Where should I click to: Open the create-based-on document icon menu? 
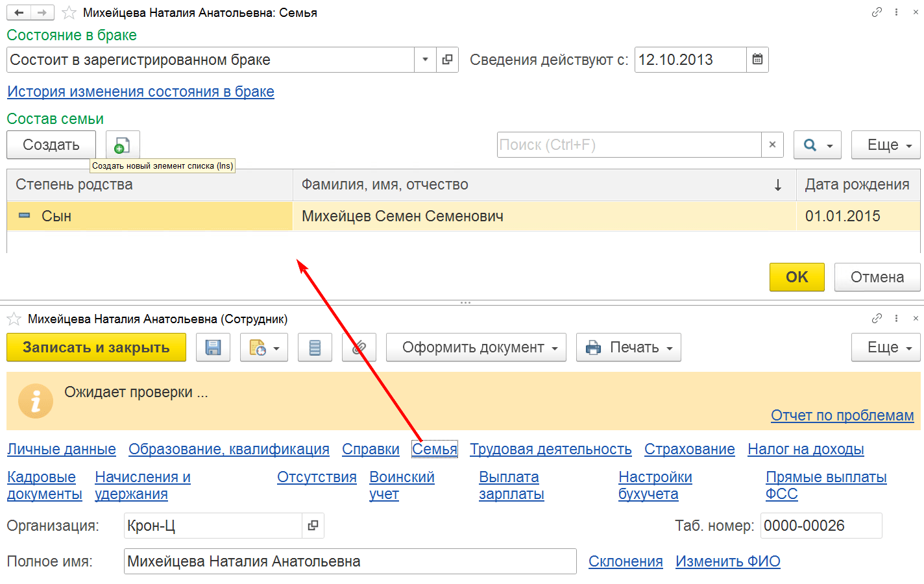pos(264,347)
